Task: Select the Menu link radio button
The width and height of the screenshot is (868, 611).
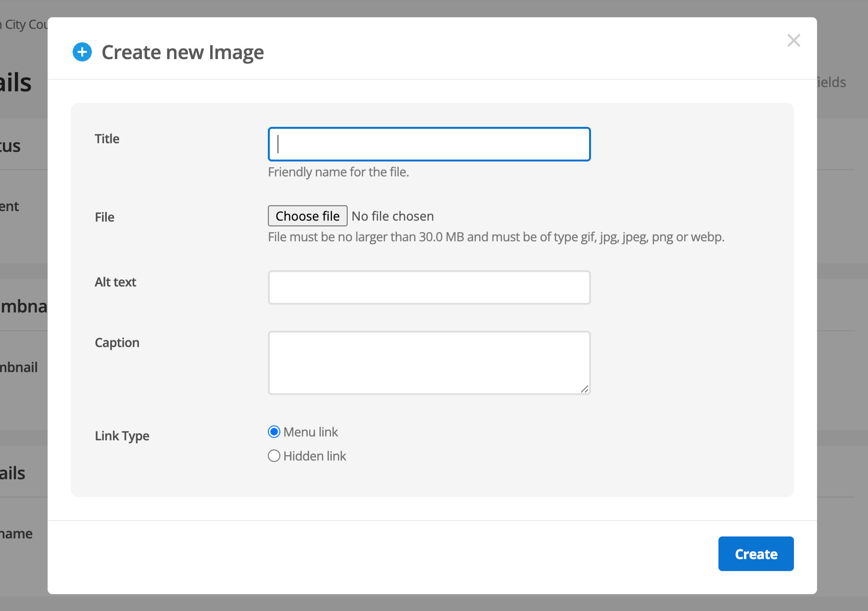Action: point(274,432)
